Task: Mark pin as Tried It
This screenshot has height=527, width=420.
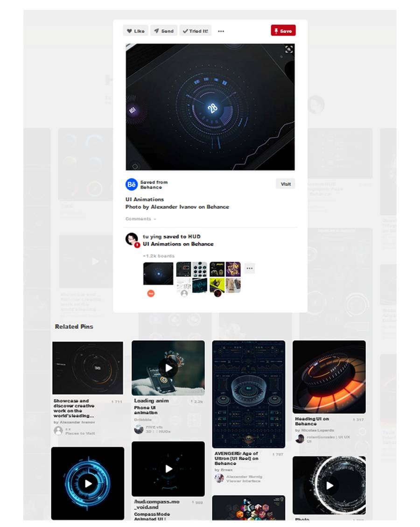Action: tap(195, 31)
